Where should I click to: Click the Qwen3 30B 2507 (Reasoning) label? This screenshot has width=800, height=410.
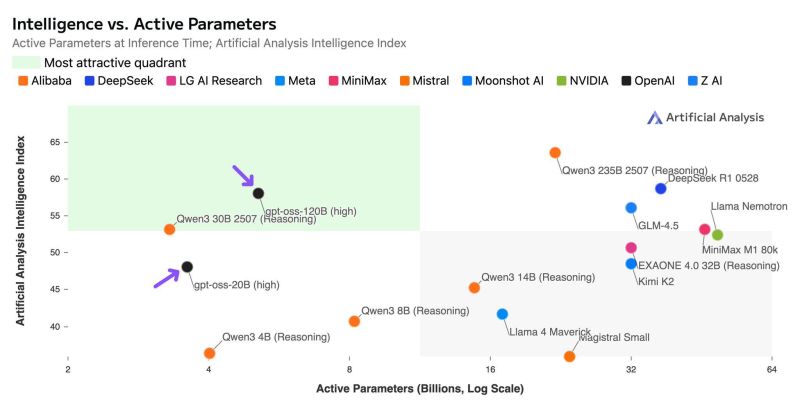pos(246,219)
